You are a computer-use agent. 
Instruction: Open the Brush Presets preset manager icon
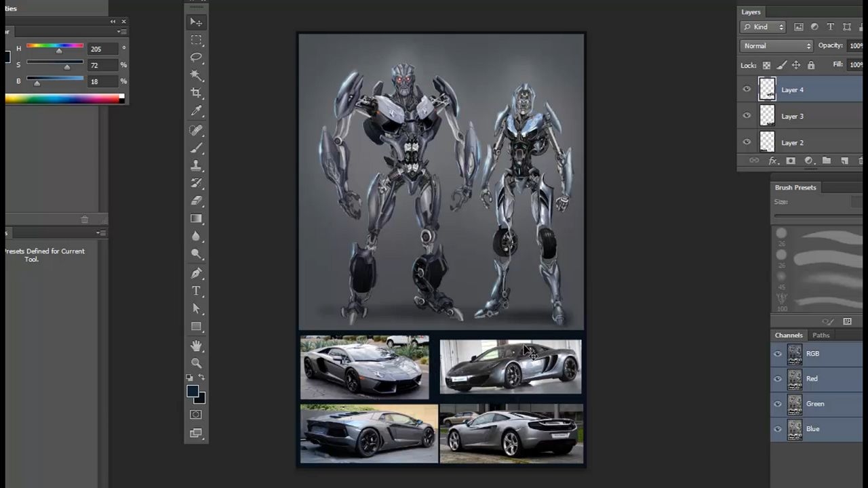[847, 321]
